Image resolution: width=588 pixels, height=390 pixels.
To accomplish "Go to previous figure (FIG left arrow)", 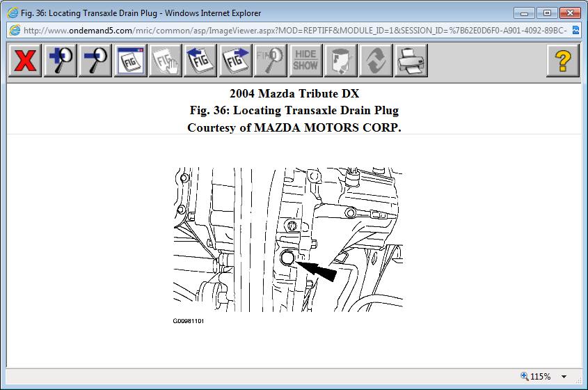I will [x=200, y=61].
